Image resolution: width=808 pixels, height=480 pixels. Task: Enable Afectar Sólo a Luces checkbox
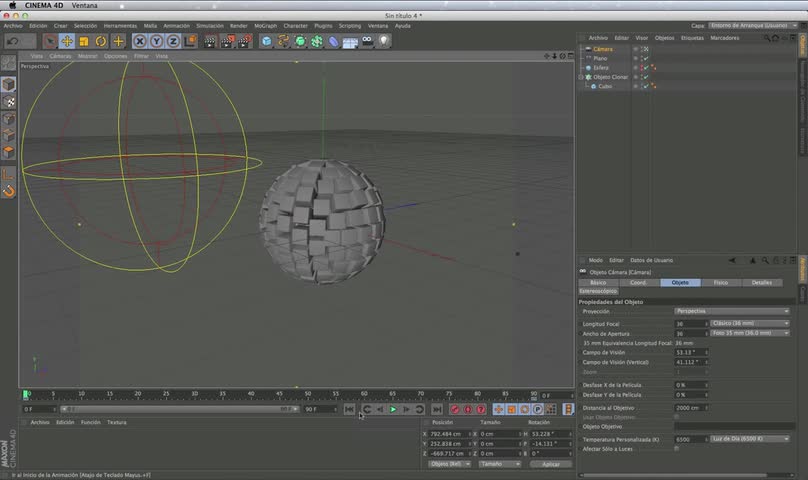[677, 449]
